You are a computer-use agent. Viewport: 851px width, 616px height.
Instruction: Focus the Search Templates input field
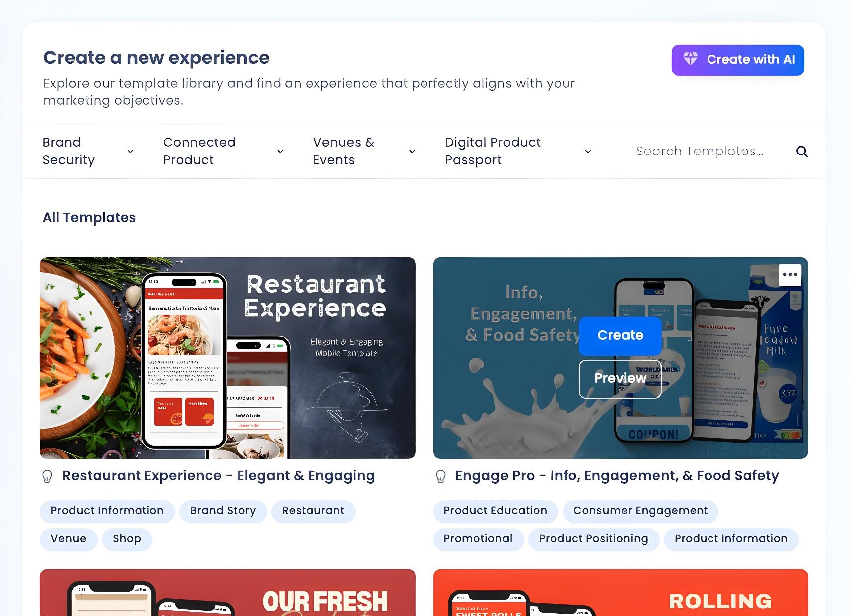[700, 151]
